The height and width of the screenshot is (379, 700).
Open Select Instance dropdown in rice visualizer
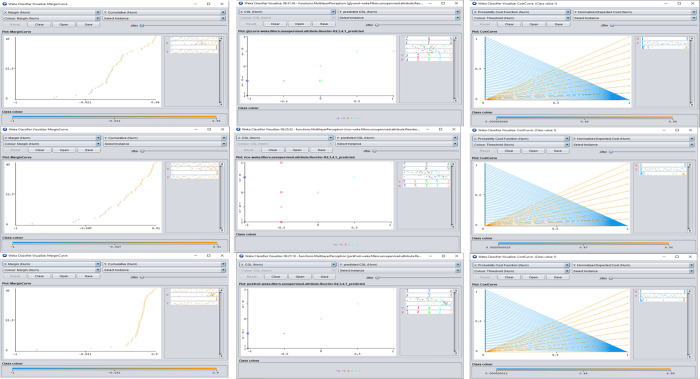pyautogui.click(x=396, y=144)
